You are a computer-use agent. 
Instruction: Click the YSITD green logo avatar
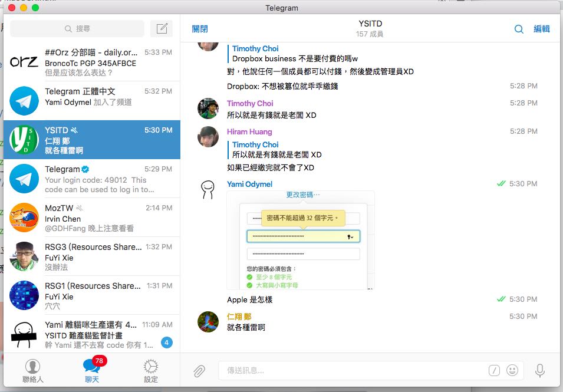click(24, 140)
